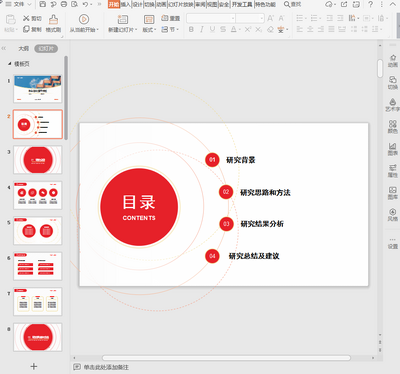Open the File (文件) menu dropdown arrow
Screen dimensions: 400x374
[x=29, y=4]
